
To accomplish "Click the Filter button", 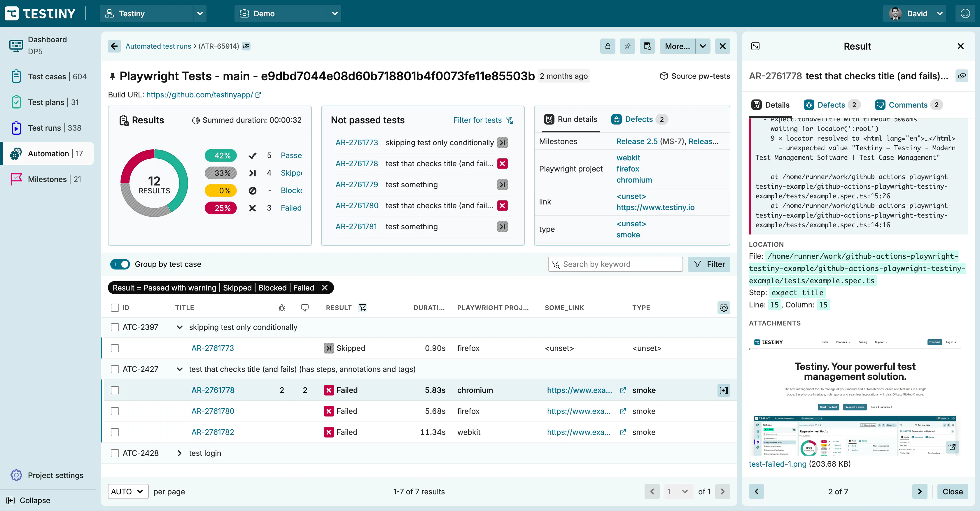I will click(x=709, y=265).
